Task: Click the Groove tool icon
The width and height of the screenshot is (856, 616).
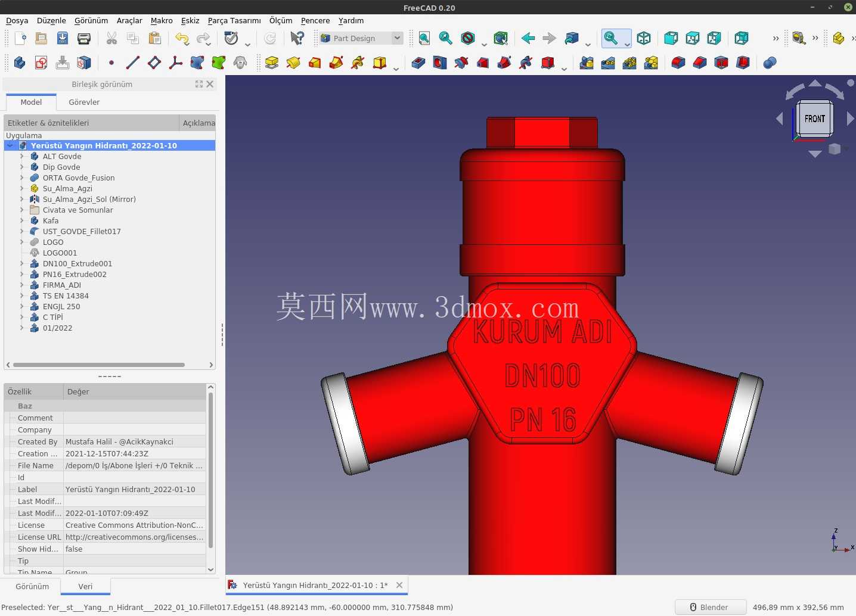Action: [461, 63]
